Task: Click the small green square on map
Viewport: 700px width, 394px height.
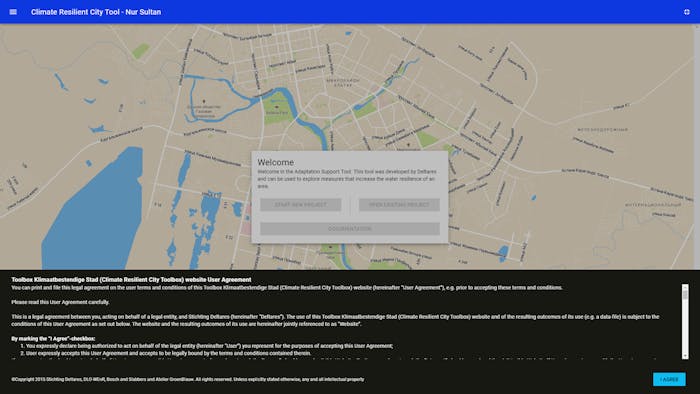Action: click(141, 50)
